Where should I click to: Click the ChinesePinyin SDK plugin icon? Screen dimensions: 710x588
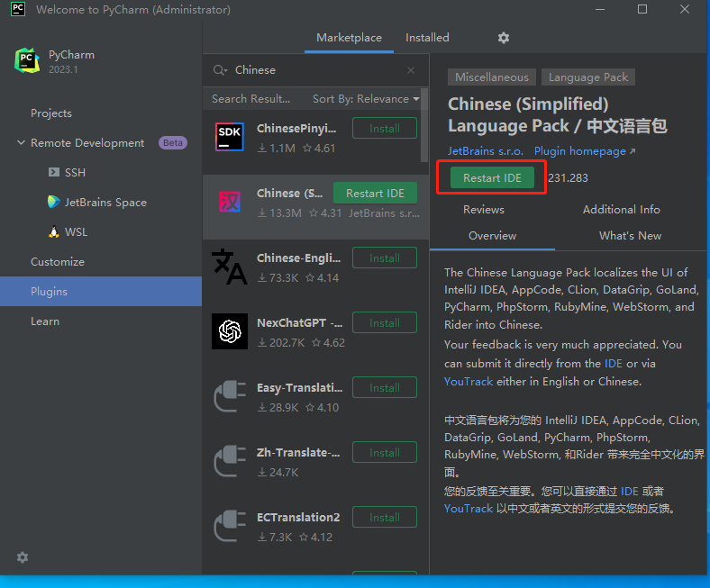pyautogui.click(x=230, y=137)
